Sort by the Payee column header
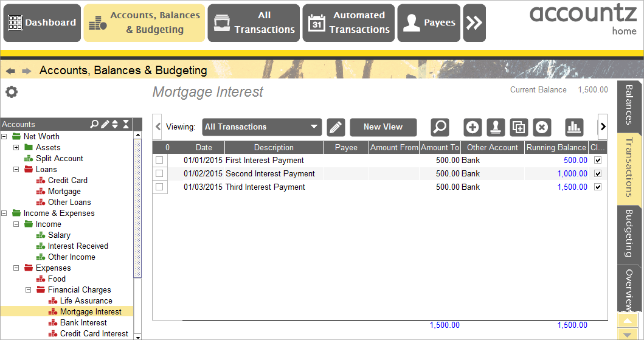Image resolution: width=644 pixels, height=340 pixels. pos(346,147)
